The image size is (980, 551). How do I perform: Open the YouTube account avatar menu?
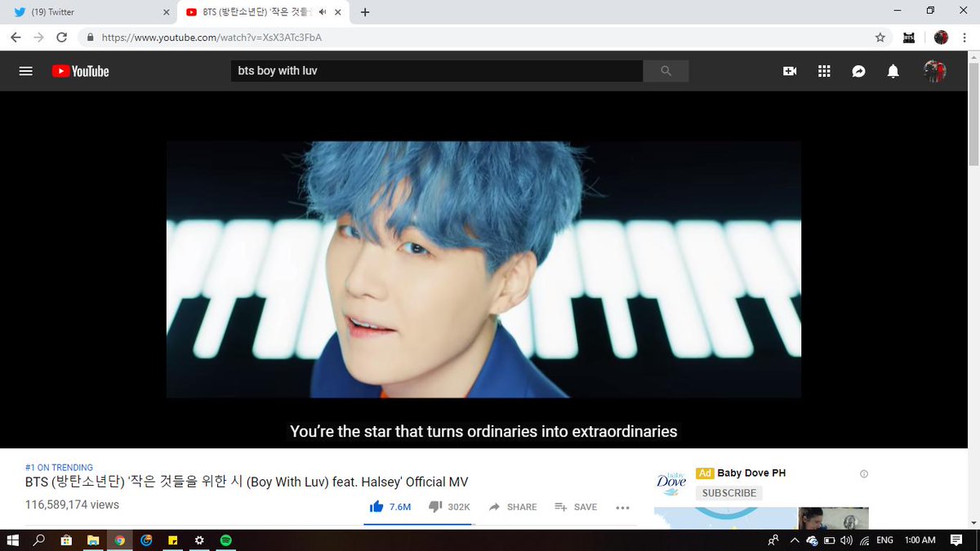click(934, 71)
